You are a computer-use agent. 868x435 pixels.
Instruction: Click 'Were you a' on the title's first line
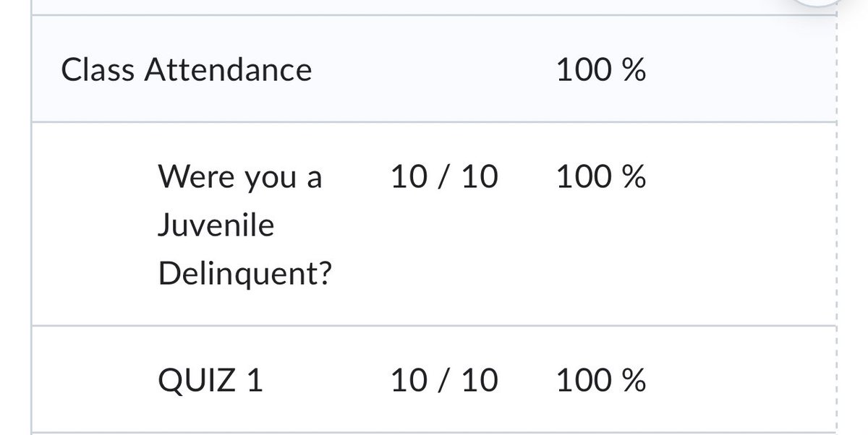(239, 176)
